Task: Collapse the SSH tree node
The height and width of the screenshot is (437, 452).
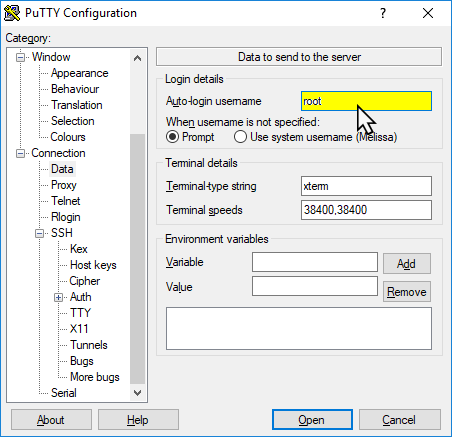Action: click(40, 233)
